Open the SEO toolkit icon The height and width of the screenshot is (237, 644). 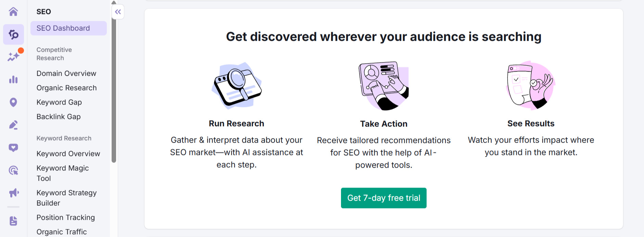tap(13, 34)
